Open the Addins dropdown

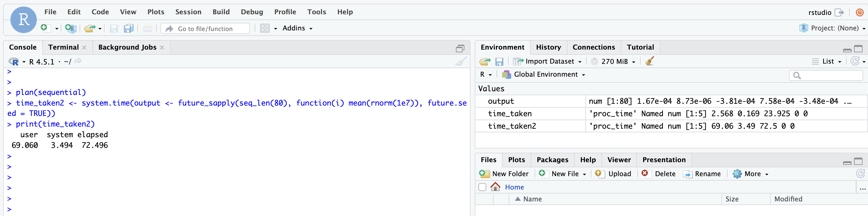[297, 28]
